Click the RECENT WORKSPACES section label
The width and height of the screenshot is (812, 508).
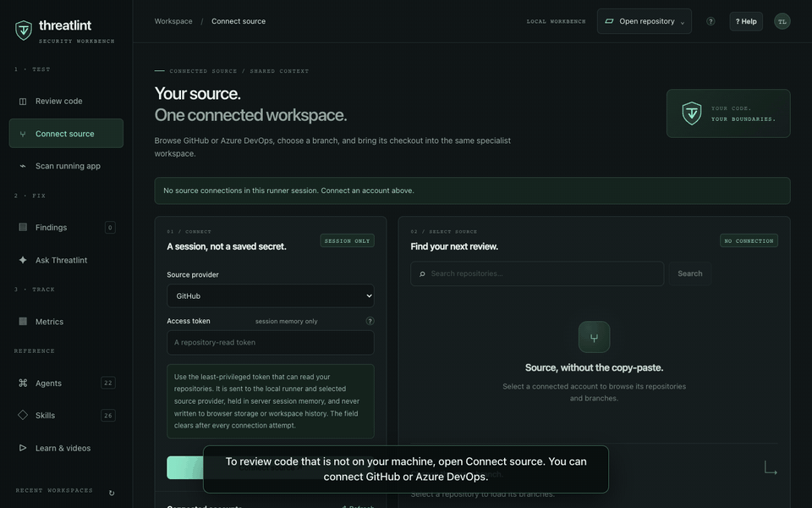[x=54, y=490]
